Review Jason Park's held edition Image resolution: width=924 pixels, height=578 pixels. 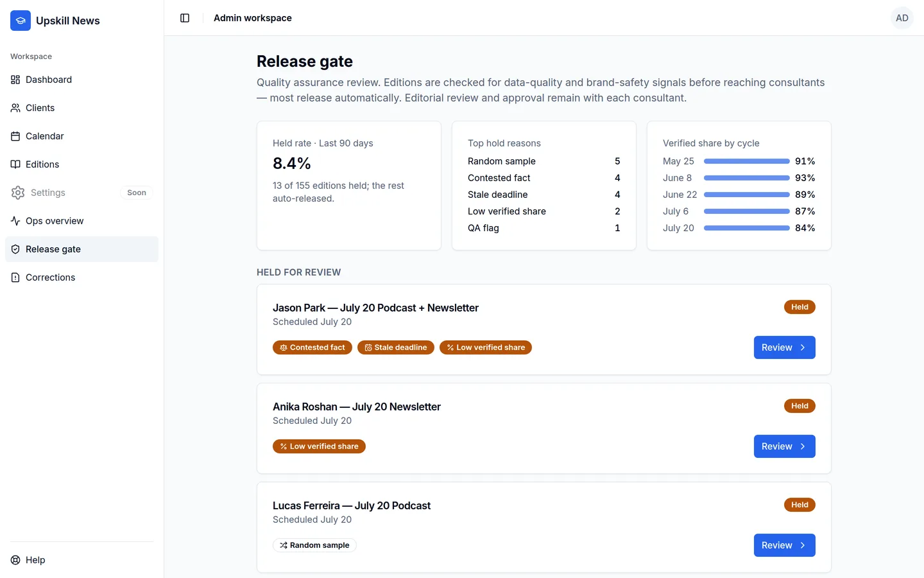(x=784, y=347)
